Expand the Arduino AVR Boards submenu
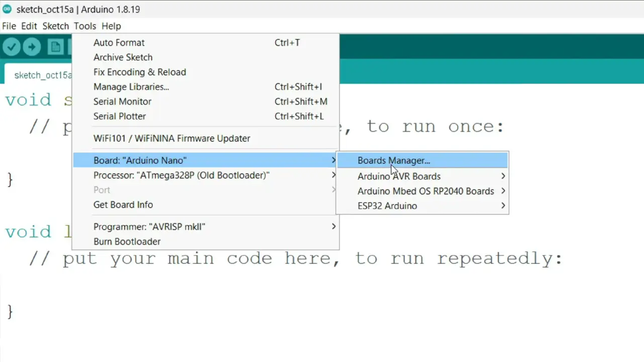The width and height of the screenshot is (644, 362). point(422,176)
